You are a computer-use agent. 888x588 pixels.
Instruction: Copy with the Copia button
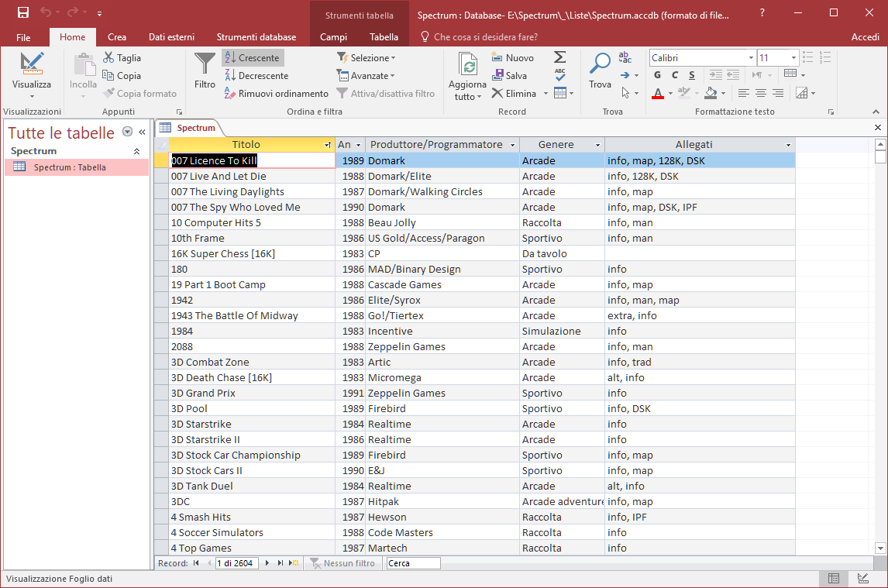[x=122, y=75]
